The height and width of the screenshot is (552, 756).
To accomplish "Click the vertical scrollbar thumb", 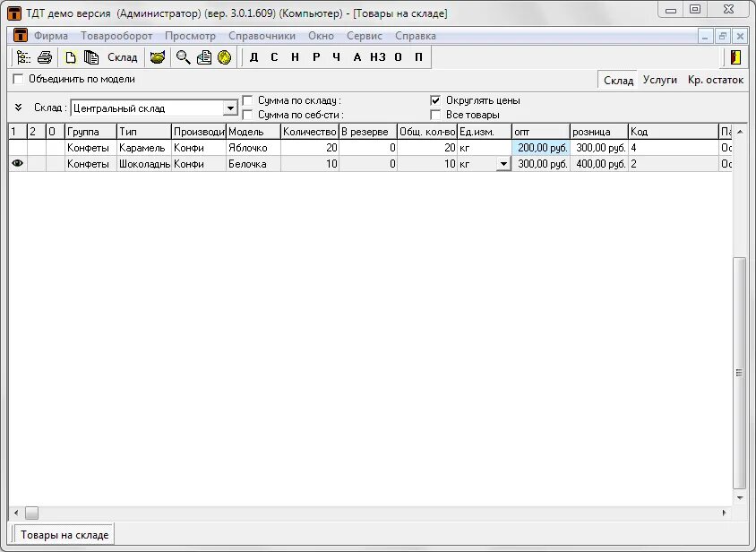I will tap(739, 373).
